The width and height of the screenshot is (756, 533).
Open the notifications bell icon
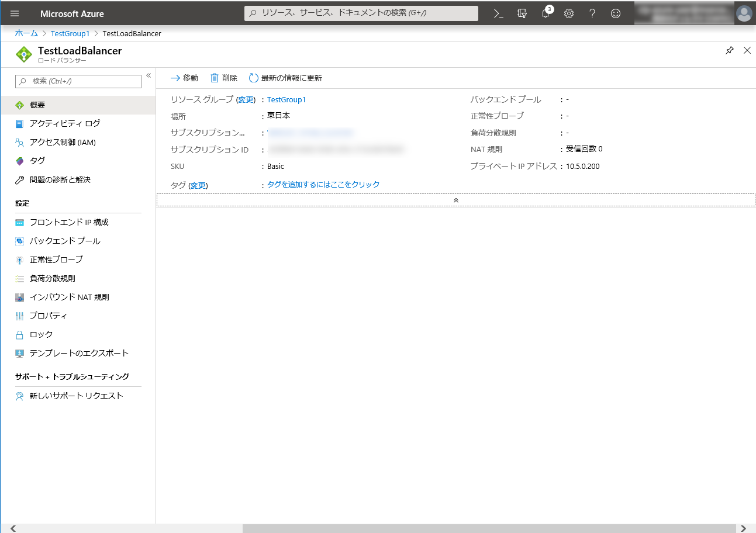(x=546, y=13)
